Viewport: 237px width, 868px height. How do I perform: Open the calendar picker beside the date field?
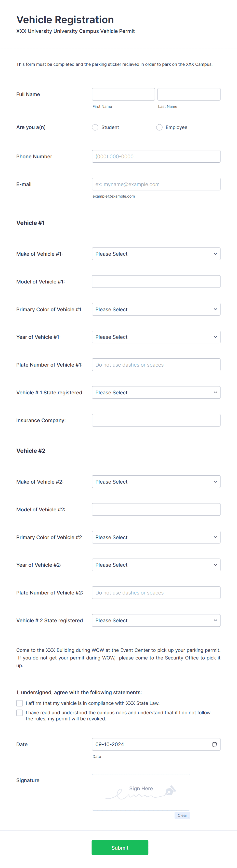[214, 744]
